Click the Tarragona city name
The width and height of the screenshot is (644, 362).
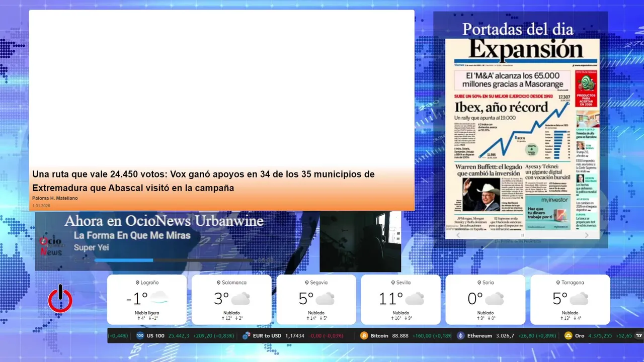pyautogui.click(x=573, y=283)
